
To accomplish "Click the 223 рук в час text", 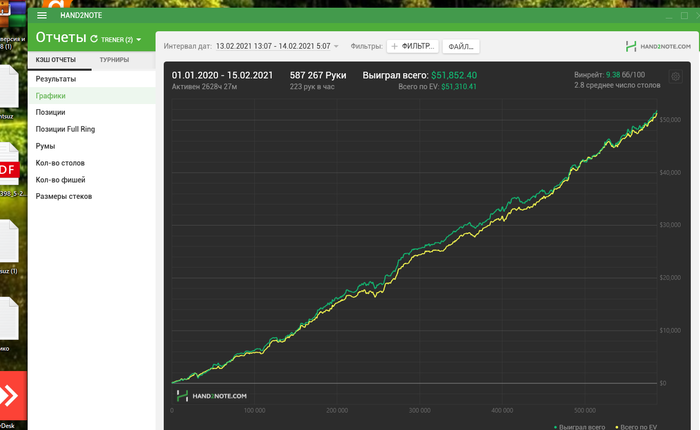I will coord(312,87).
